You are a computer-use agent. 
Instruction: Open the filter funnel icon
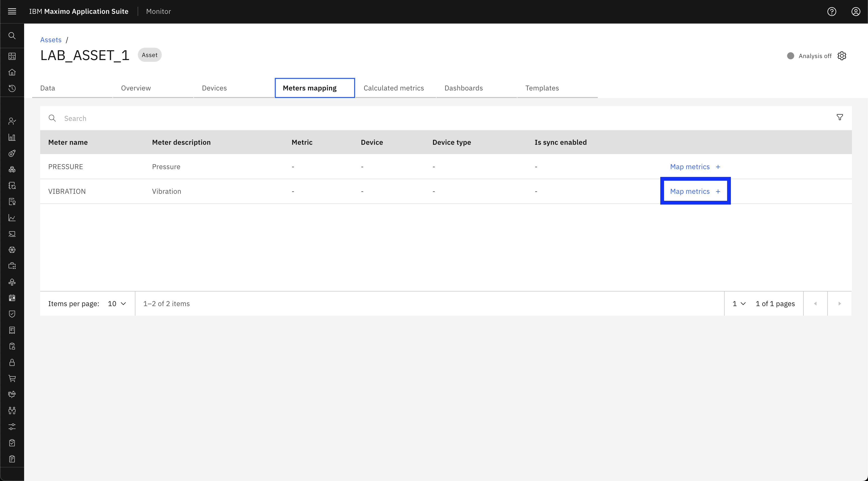click(840, 117)
